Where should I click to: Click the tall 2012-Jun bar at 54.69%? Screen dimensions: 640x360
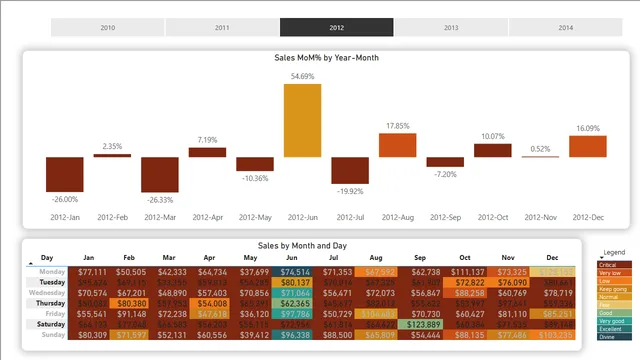(302, 120)
